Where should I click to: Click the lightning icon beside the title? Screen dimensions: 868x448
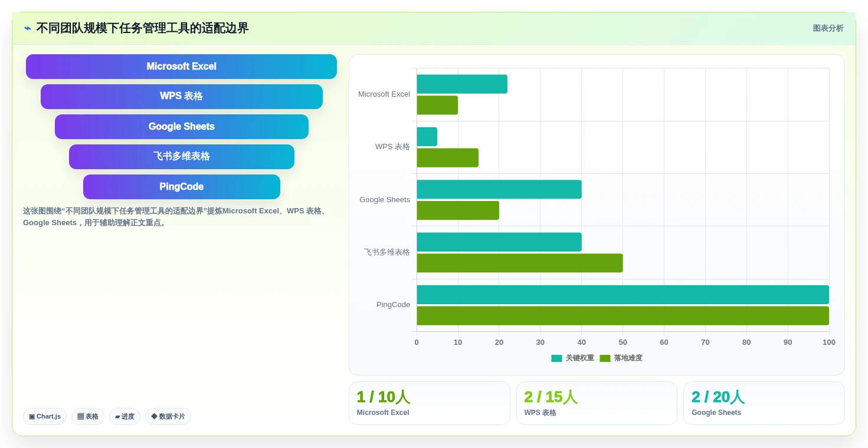pos(28,28)
